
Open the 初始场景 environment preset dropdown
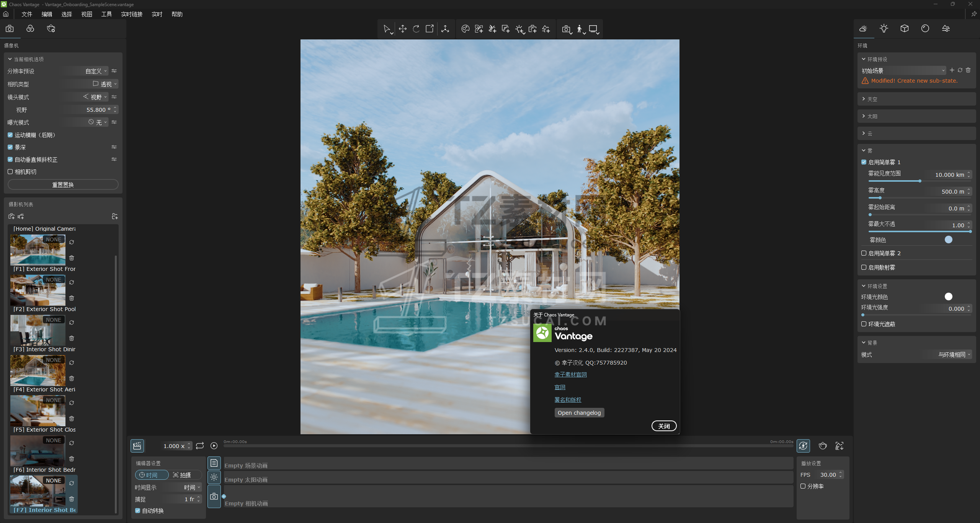[903, 71]
